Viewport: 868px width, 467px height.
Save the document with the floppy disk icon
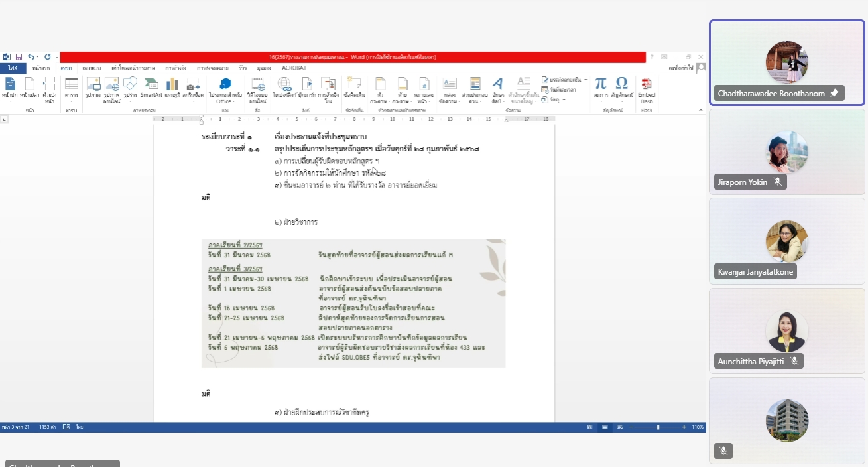click(19, 57)
